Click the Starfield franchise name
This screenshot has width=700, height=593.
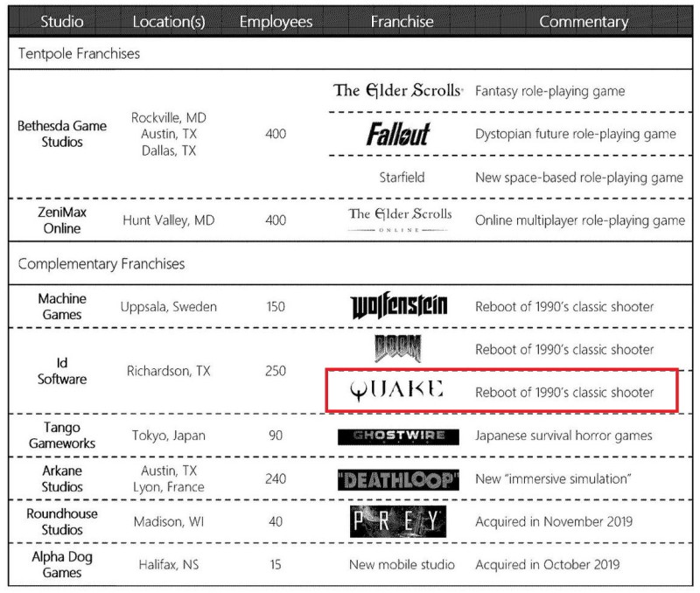(x=402, y=178)
